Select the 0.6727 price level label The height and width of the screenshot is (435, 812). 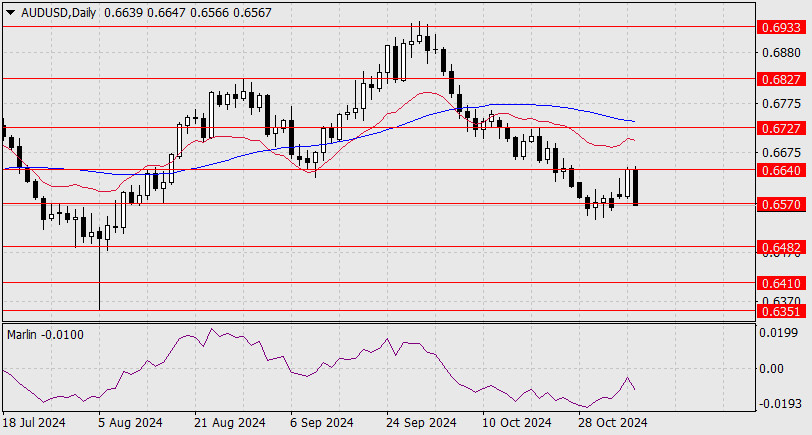tap(782, 128)
